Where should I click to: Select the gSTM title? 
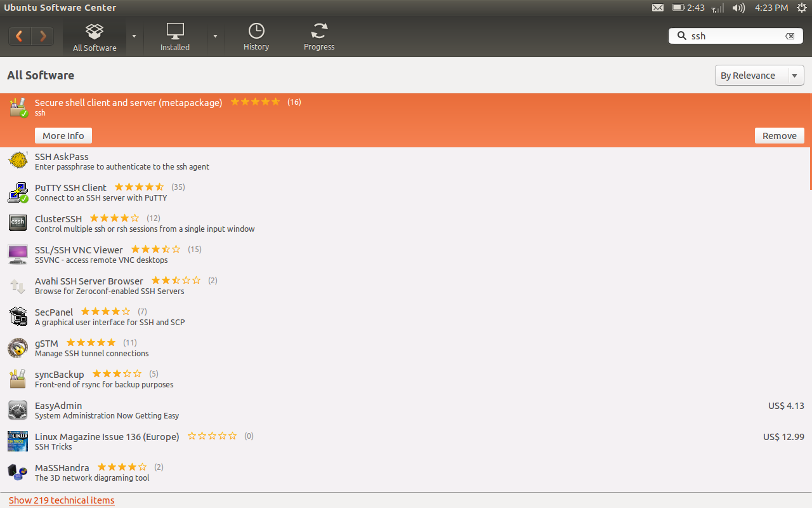click(46, 344)
